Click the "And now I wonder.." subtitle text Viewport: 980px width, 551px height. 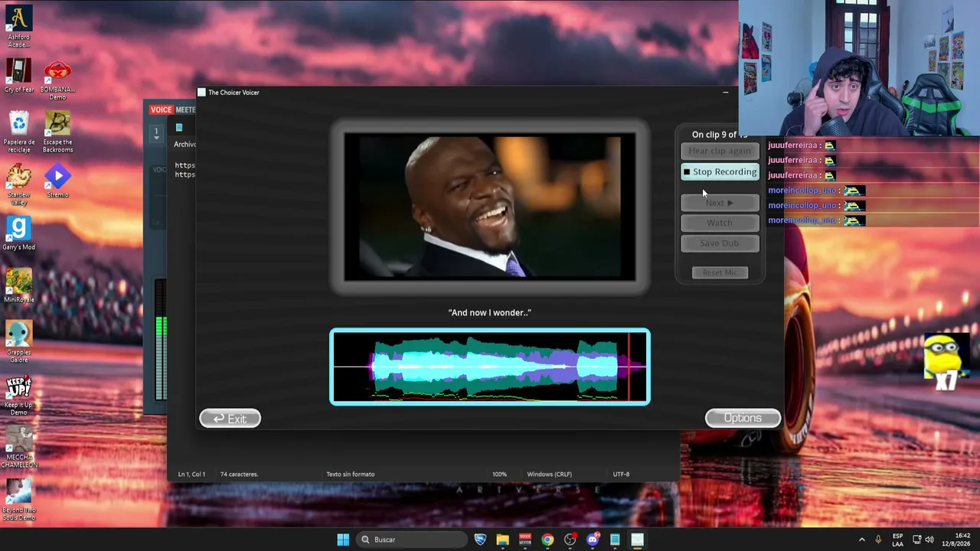tap(489, 312)
